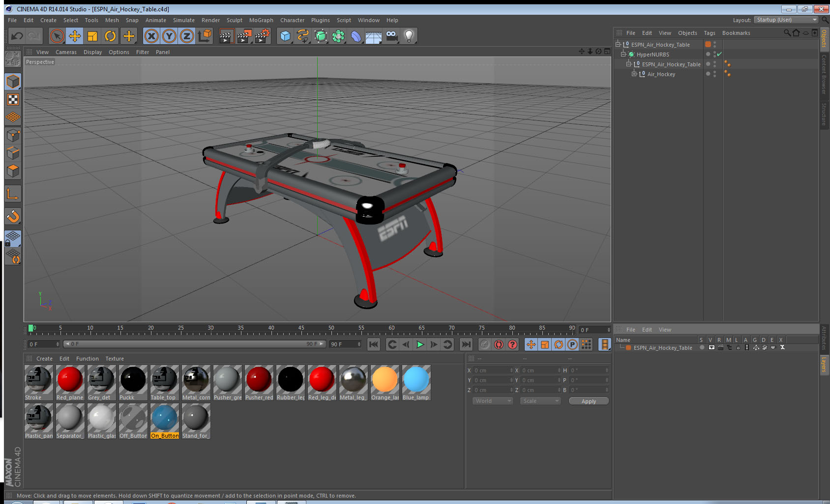The height and width of the screenshot is (504, 830).
Task: Open Edit Render Settings icon
Action: coord(263,36)
